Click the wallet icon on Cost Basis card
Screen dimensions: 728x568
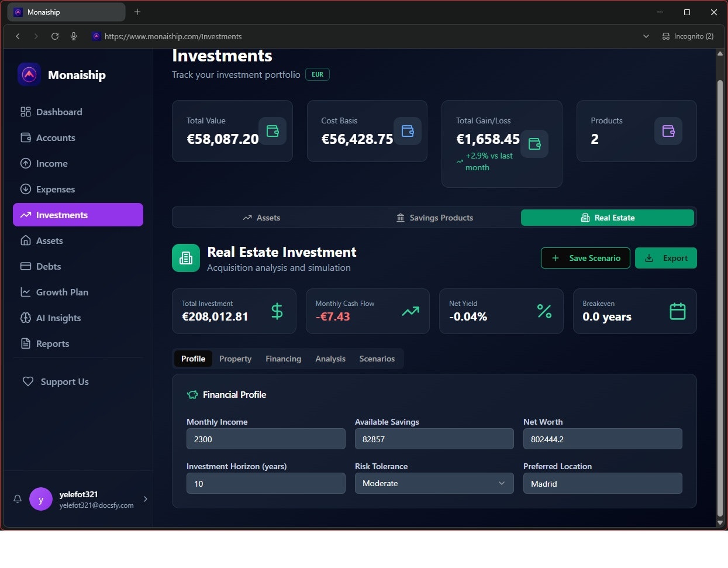click(x=408, y=131)
